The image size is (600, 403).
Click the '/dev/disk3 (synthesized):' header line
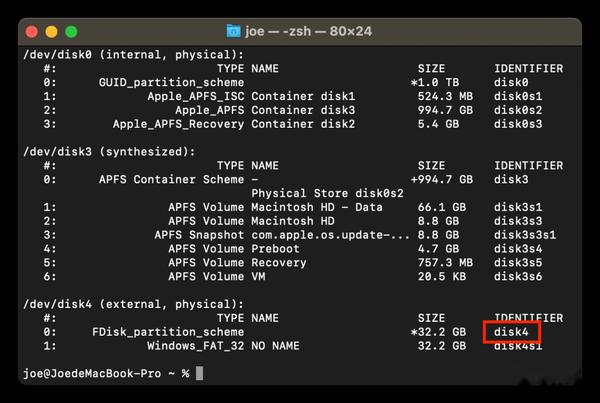pos(109,152)
